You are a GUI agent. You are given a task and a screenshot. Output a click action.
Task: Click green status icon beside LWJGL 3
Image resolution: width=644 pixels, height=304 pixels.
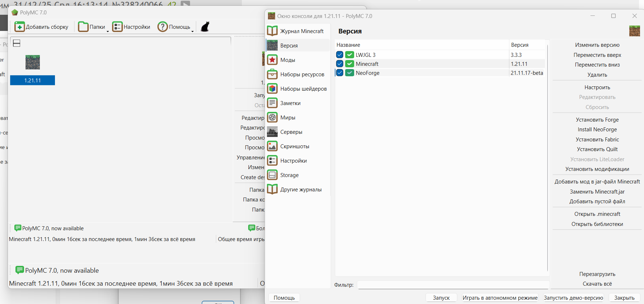[349, 55]
